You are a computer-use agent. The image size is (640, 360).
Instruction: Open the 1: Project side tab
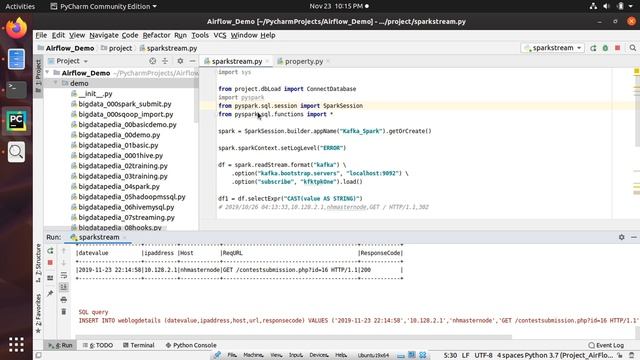[x=38, y=76]
